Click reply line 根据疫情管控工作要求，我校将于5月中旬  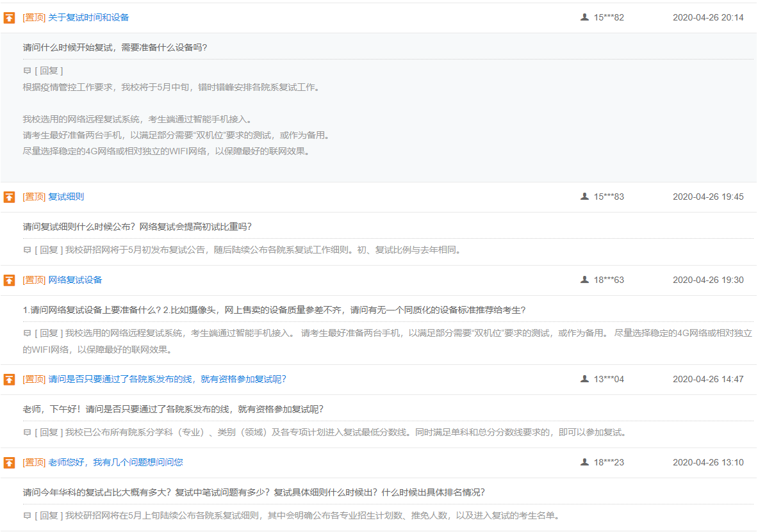[x=171, y=88]
